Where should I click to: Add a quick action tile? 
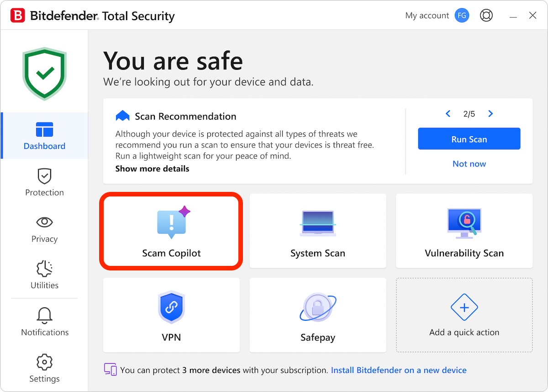pos(464,315)
